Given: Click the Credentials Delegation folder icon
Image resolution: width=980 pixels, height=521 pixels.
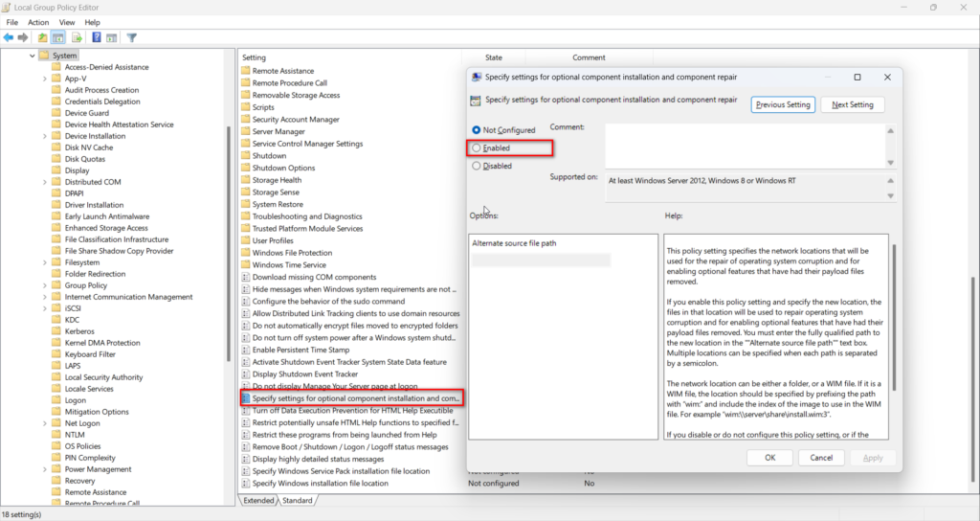Looking at the screenshot, I should click(56, 102).
